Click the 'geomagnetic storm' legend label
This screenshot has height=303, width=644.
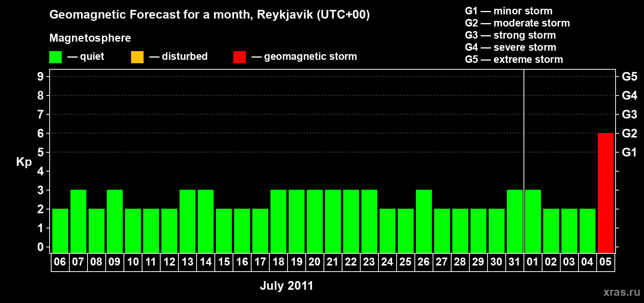coord(311,56)
